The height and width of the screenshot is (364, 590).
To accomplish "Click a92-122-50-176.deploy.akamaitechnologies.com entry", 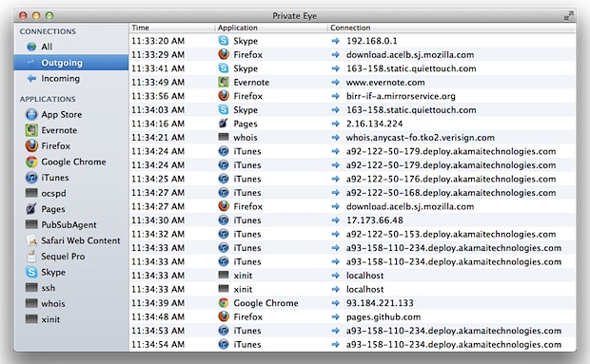I will coord(451,179).
